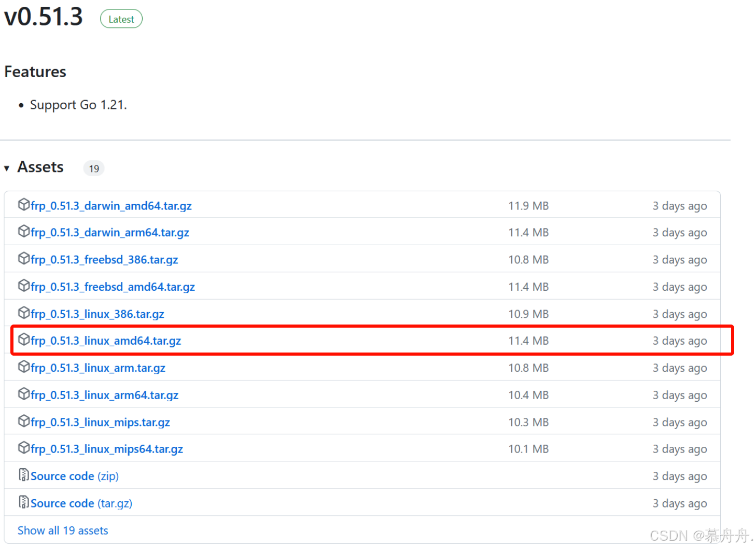Click package icon beside frp_0.51.3_darwin_amd64.tar.gz
756x549 pixels.
tap(24, 204)
